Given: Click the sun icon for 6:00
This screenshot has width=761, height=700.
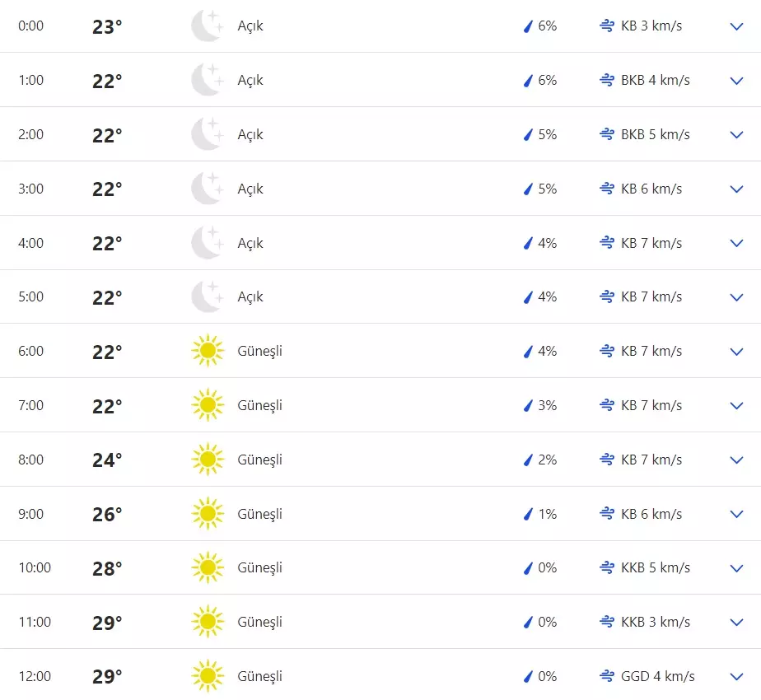Looking at the screenshot, I should pos(208,352).
